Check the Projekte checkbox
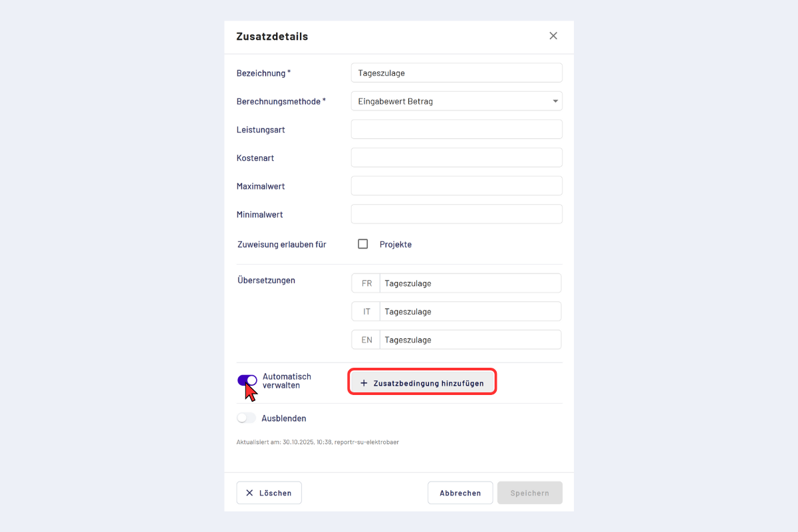798x532 pixels. 363,244
